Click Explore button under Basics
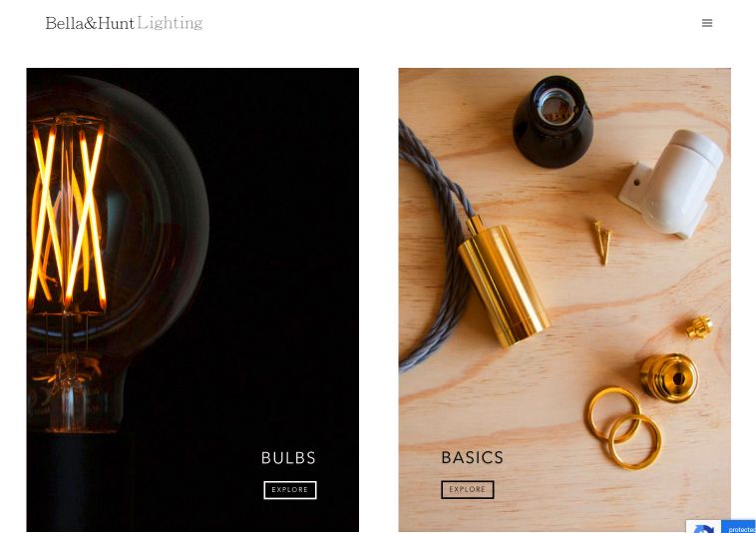756x533 pixels. click(x=468, y=490)
